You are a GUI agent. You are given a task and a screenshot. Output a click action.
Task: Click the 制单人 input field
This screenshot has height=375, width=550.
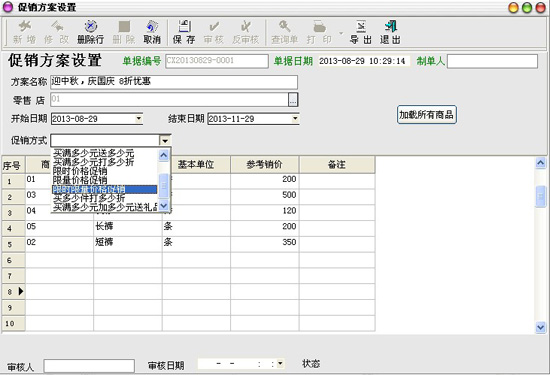(x=492, y=61)
